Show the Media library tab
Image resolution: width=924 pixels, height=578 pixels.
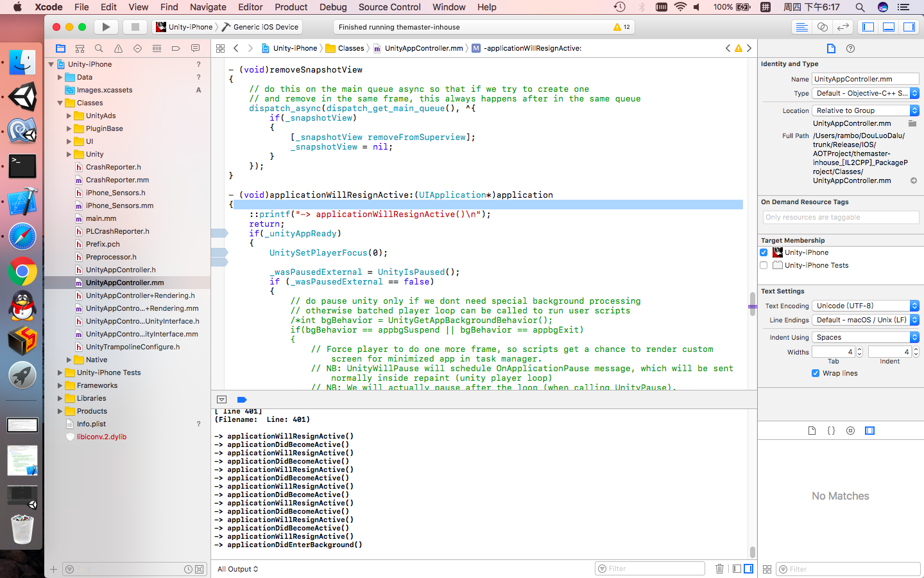click(869, 431)
